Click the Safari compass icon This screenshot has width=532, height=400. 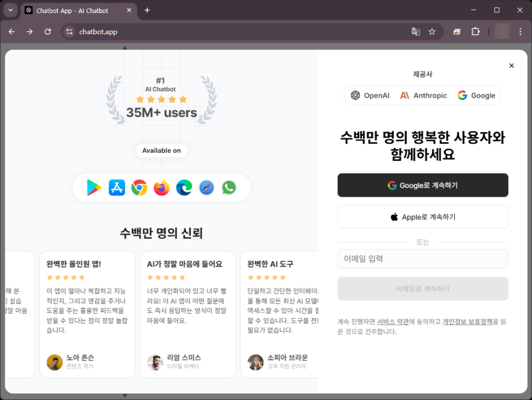pyautogui.click(x=207, y=188)
